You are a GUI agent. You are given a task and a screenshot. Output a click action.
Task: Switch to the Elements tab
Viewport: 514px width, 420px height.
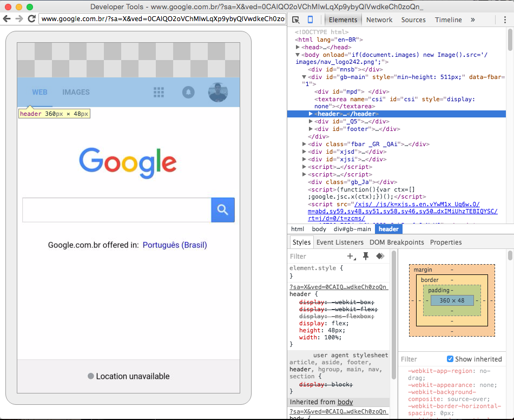click(343, 19)
